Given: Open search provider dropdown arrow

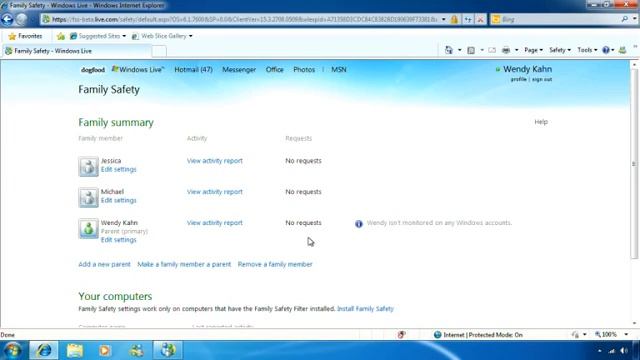Looking at the screenshot, I should tap(634, 19).
